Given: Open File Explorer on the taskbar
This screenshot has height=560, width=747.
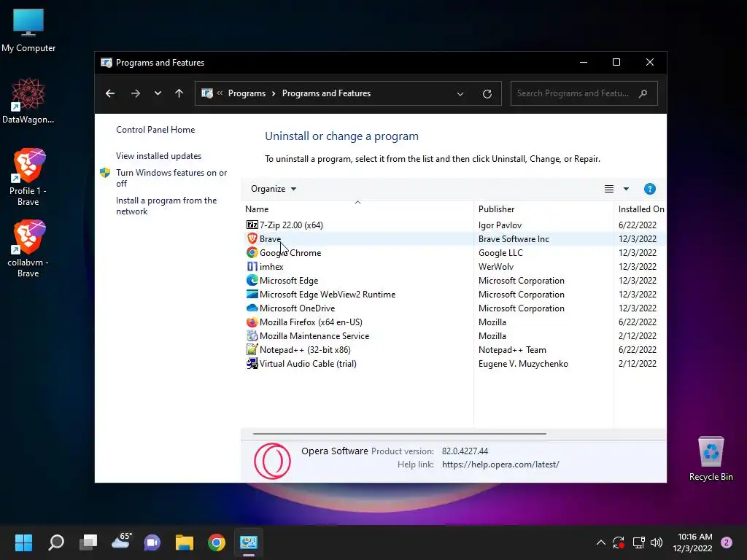Looking at the screenshot, I should click(185, 542).
